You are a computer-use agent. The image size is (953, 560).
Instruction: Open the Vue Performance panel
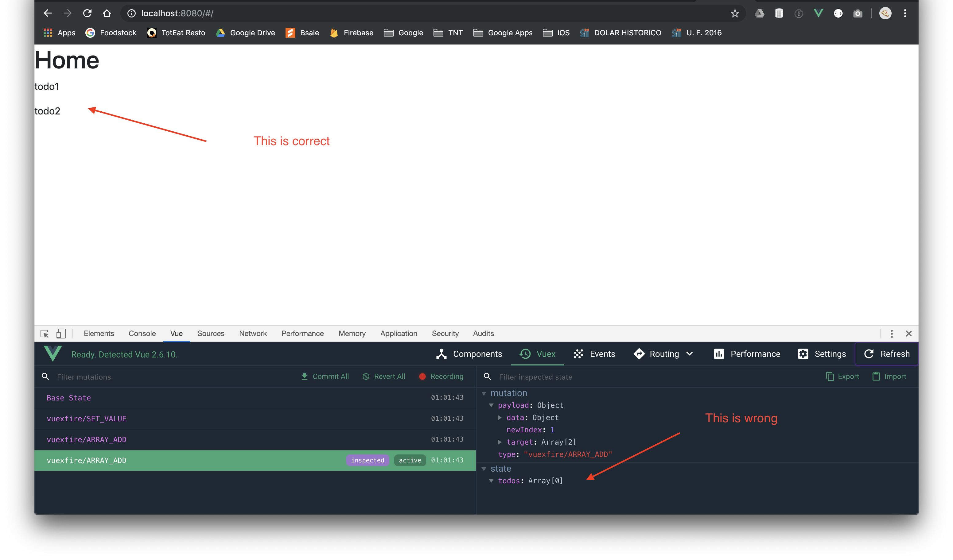(747, 354)
